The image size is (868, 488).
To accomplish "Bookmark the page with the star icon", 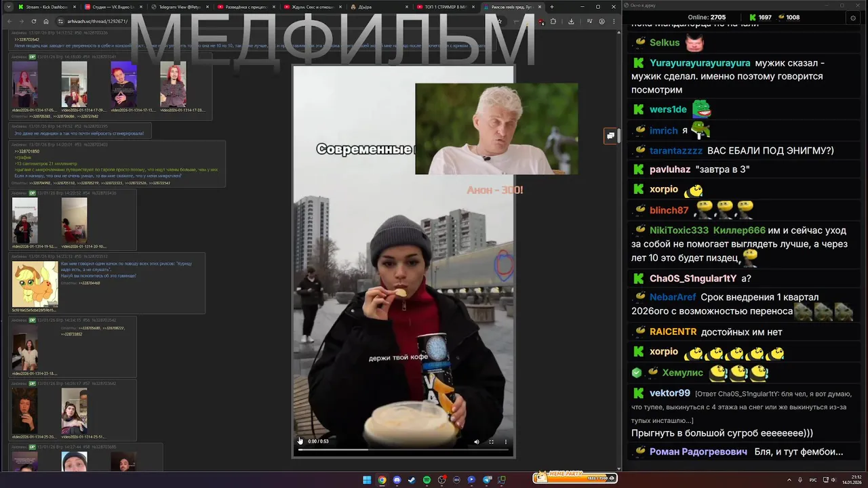I will click(x=499, y=21).
